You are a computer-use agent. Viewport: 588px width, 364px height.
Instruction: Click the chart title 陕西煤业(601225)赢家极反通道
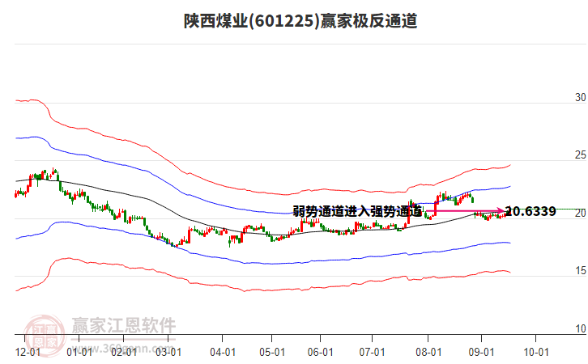click(x=300, y=21)
